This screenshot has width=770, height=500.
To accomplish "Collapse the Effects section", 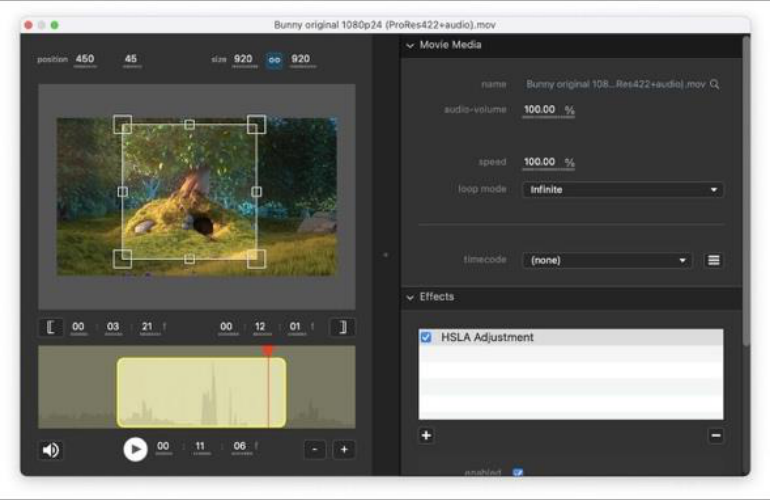I will (x=410, y=297).
